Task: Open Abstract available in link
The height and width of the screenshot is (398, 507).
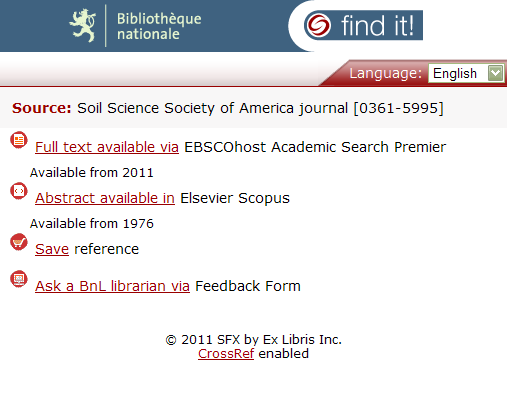Action: point(105,198)
